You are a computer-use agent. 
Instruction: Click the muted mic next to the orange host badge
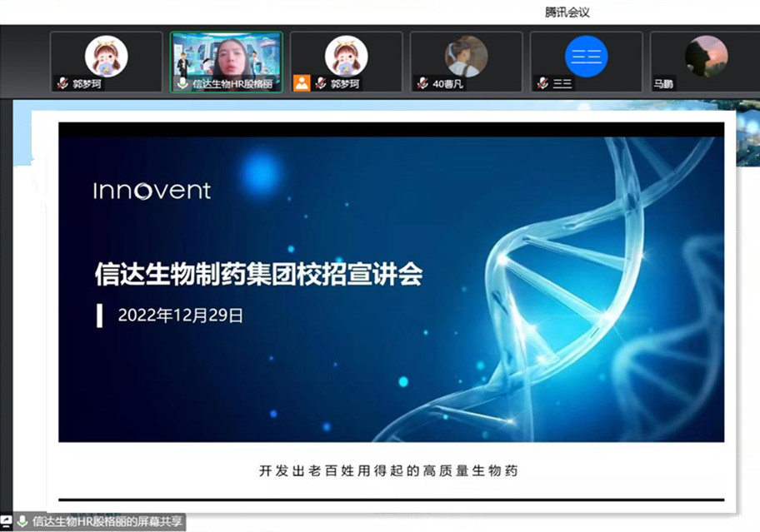(x=320, y=83)
